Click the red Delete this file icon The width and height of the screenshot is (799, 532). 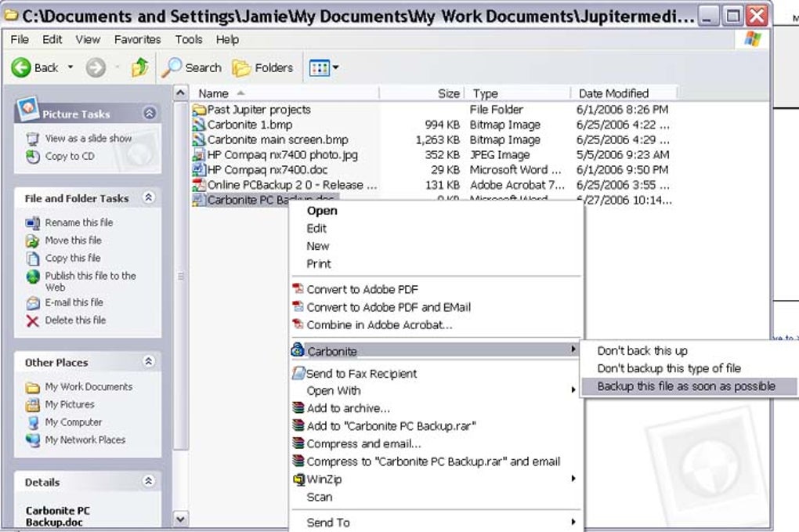click(x=33, y=321)
